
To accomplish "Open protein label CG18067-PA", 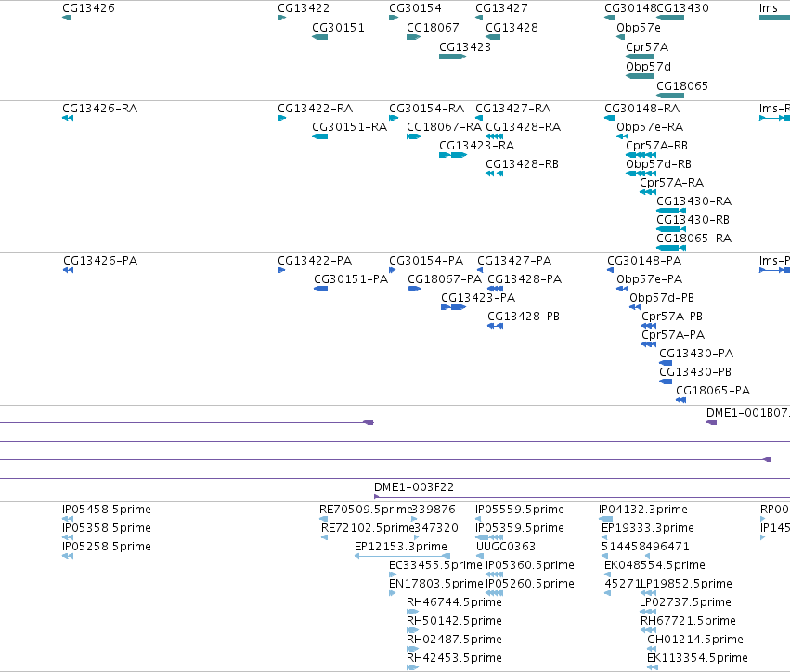I will (x=445, y=279).
